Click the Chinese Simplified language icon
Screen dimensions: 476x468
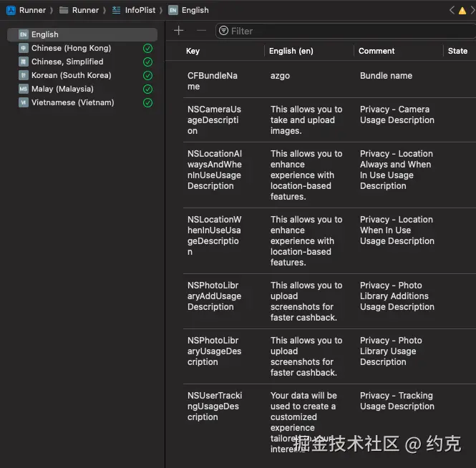point(24,62)
